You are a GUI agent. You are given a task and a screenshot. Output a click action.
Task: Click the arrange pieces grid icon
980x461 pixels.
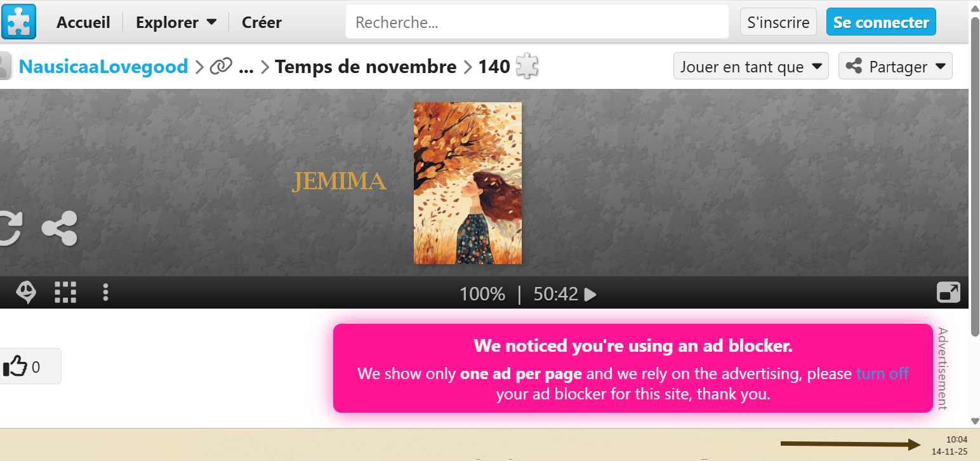pos(65,293)
